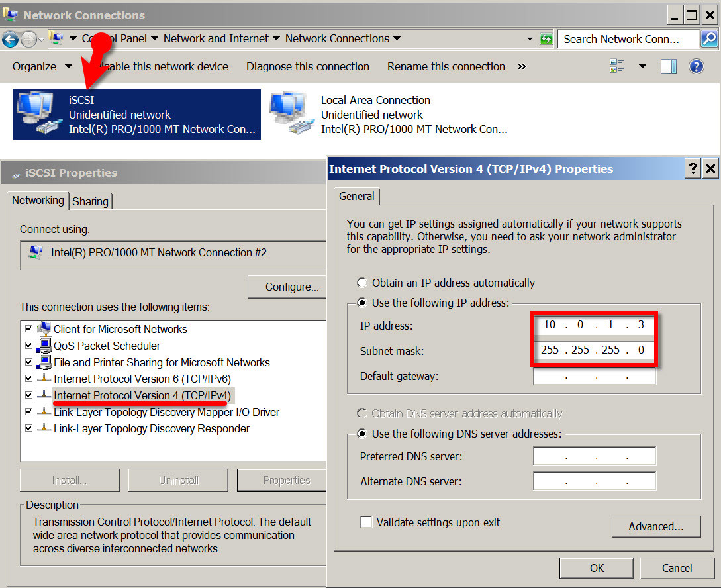The width and height of the screenshot is (721, 588).
Task: Open the address bar history dropdown
Action: pos(530,39)
